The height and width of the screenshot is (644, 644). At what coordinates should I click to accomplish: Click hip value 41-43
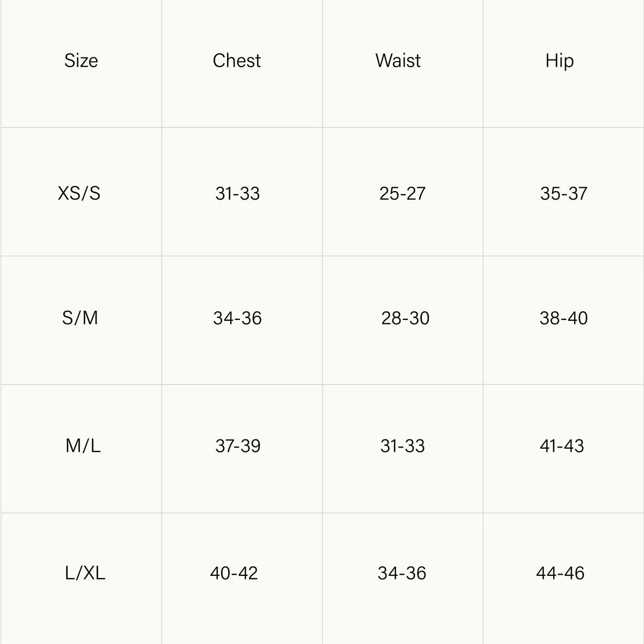click(x=562, y=445)
